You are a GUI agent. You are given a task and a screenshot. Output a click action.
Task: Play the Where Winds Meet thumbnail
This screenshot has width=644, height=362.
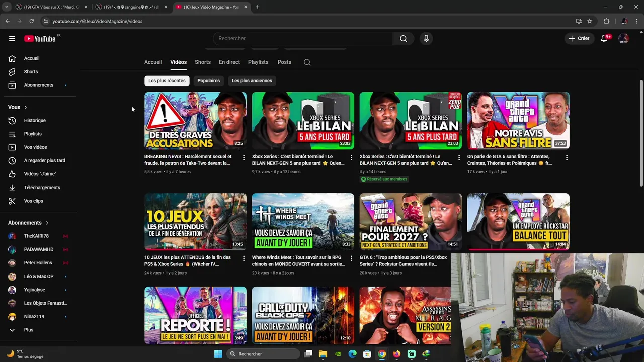pyautogui.click(x=303, y=222)
